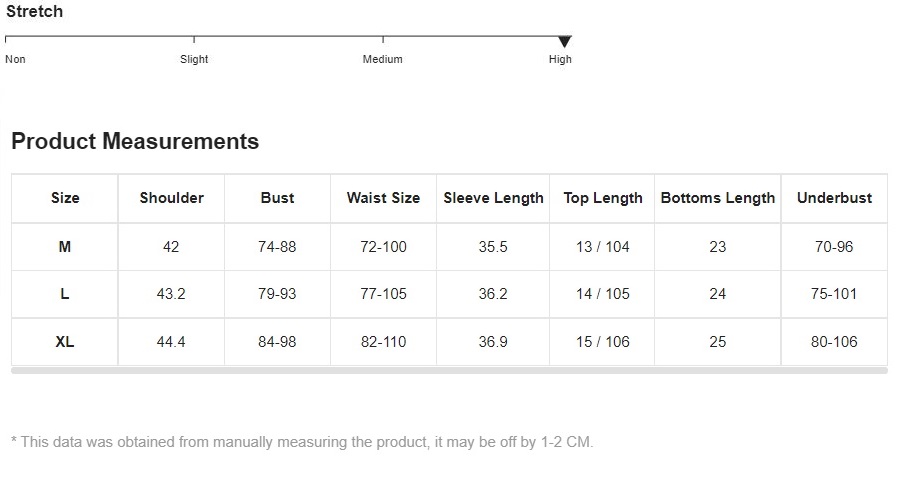Select the L size row label

click(65, 294)
